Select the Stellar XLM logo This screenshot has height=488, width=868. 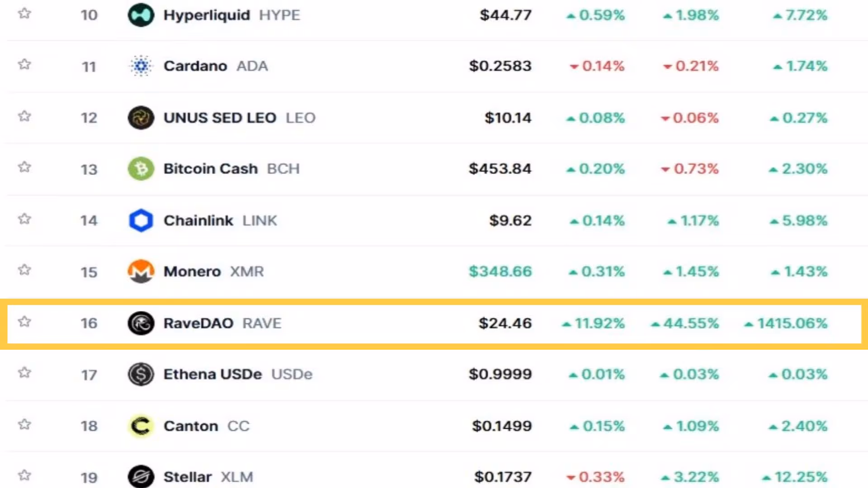coord(141,477)
